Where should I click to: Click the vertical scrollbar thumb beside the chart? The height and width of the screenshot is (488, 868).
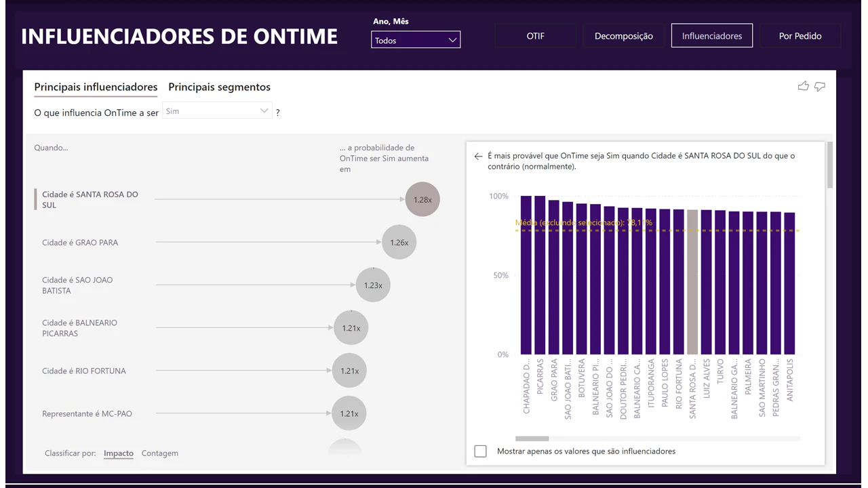[830, 165]
